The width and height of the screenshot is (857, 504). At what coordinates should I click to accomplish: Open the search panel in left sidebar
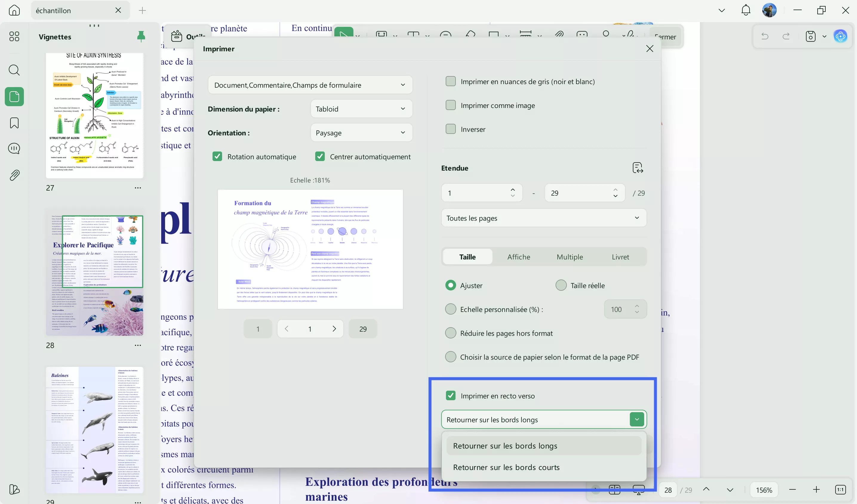pyautogui.click(x=14, y=70)
